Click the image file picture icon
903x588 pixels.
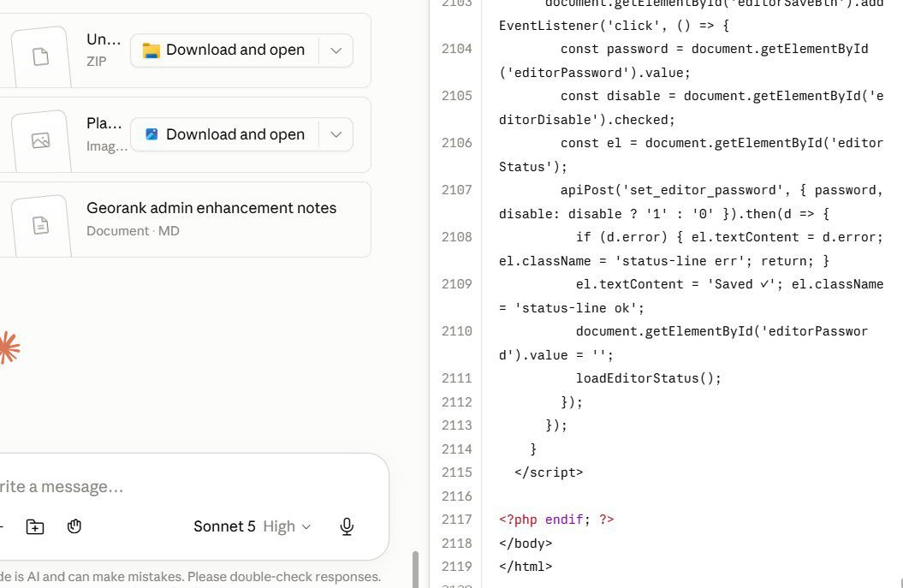coord(40,140)
